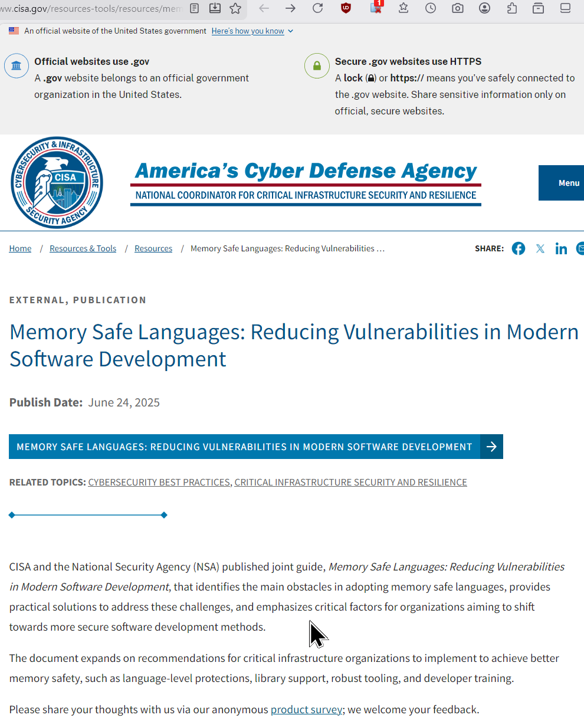Screen dimensions: 584x728
Task: Open Cybersecurity Best Practices topic
Action: click(x=159, y=482)
